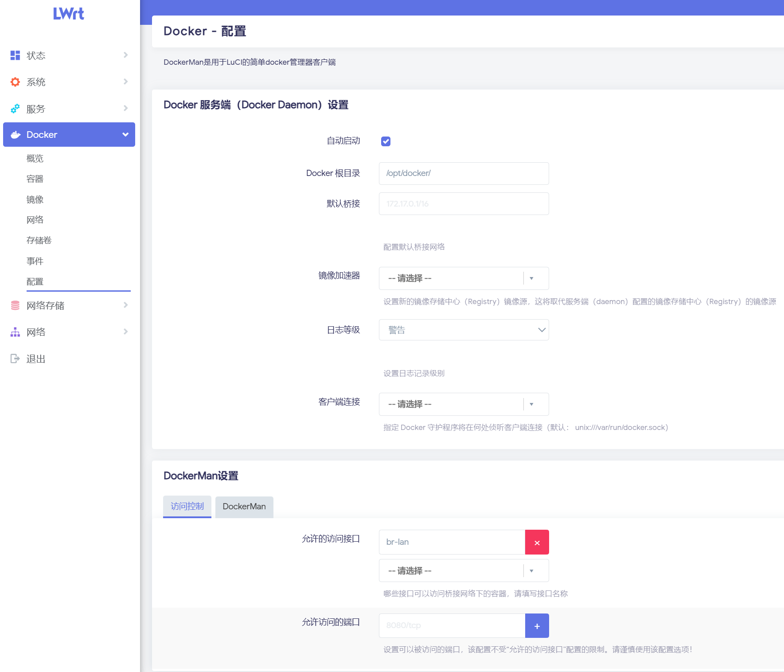Select the 系统 sidebar menu label
Image resolution: width=784 pixels, height=672 pixels.
36,82
